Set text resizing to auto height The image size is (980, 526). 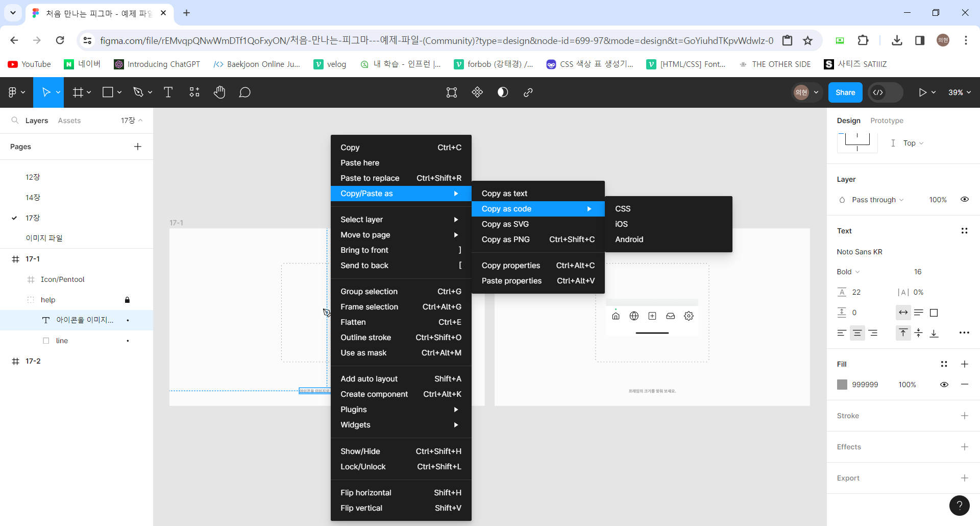(x=919, y=313)
